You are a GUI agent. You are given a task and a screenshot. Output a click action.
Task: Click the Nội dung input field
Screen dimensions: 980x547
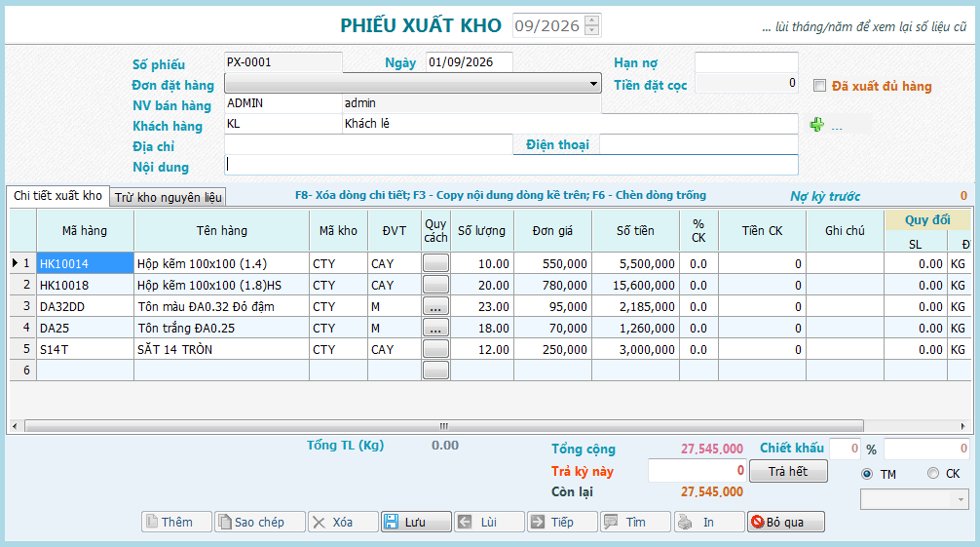click(511, 165)
